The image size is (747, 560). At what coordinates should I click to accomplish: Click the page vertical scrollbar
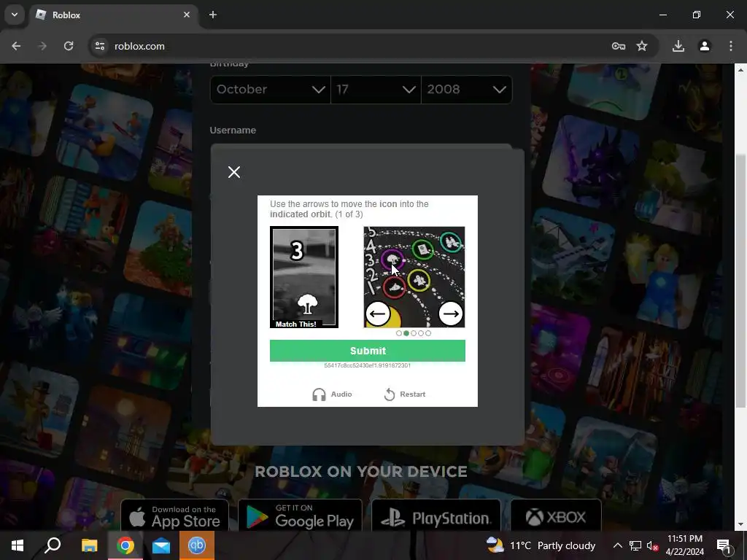pos(740,281)
